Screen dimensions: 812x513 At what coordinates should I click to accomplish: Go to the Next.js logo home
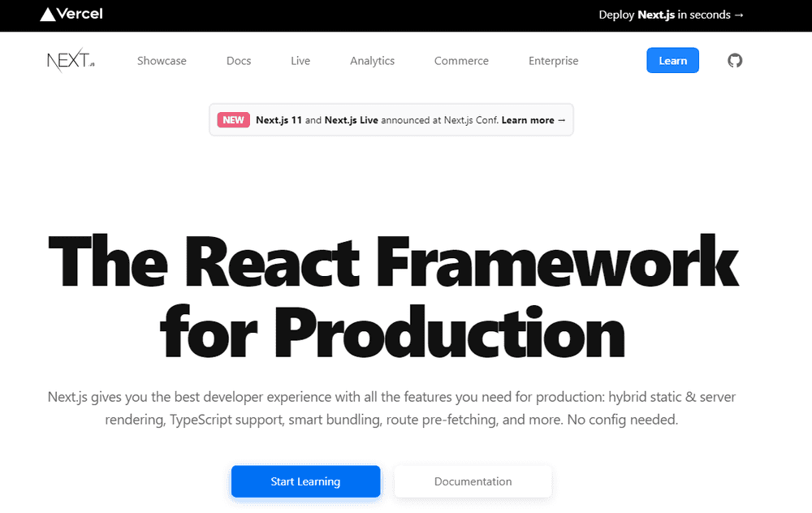[x=71, y=60]
